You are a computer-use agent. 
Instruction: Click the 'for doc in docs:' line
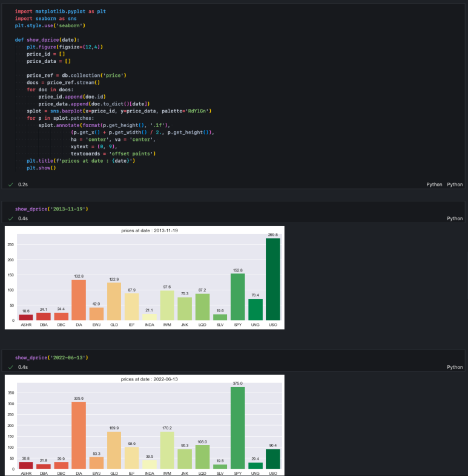[50, 90]
